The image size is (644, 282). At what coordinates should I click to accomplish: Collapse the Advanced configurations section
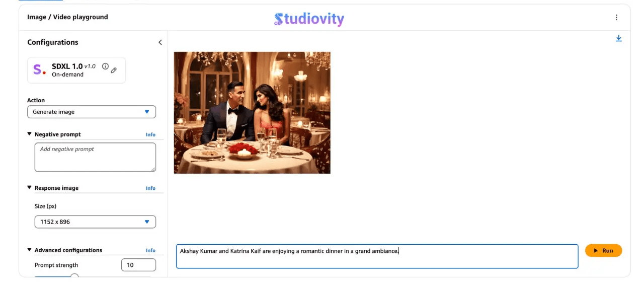tap(29, 250)
